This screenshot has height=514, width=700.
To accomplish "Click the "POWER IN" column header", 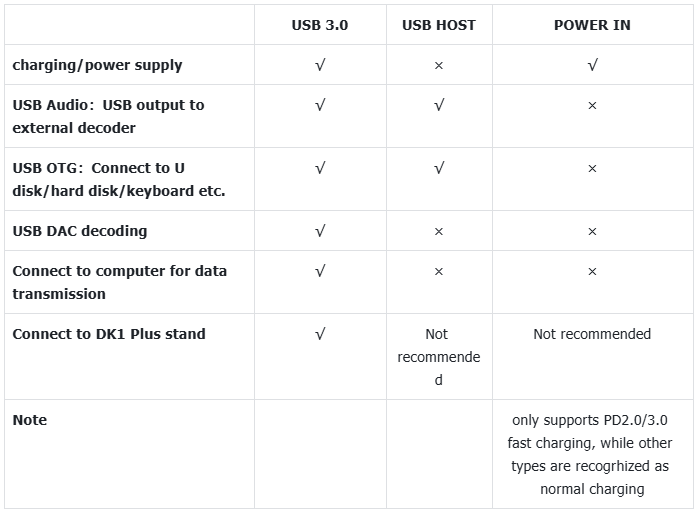I will tap(592, 25).
